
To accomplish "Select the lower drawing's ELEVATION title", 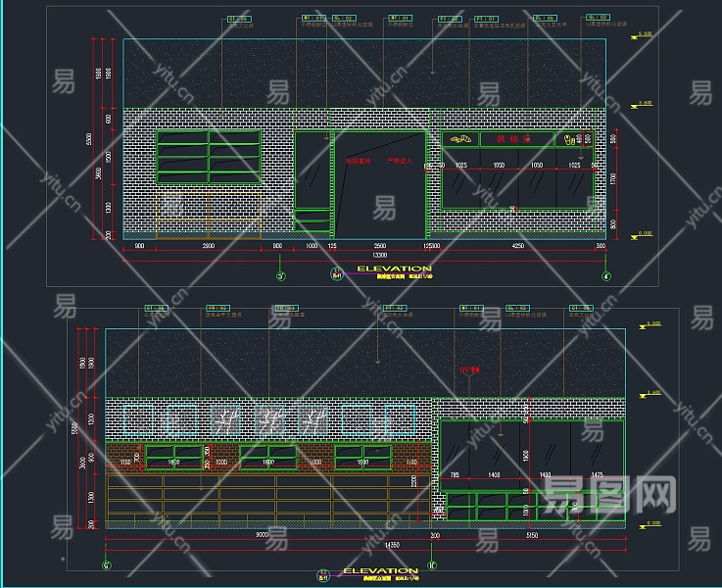I will [381, 570].
